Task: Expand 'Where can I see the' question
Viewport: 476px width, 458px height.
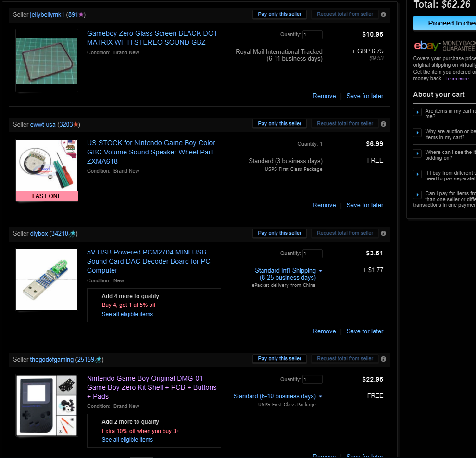Action: pos(417,153)
